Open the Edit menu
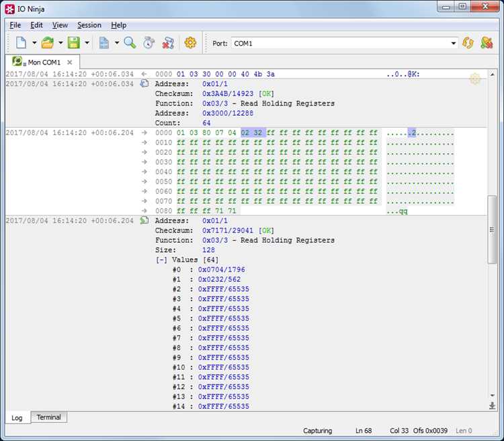Image resolution: width=504 pixels, height=441 pixels. click(x=36, y=25)
